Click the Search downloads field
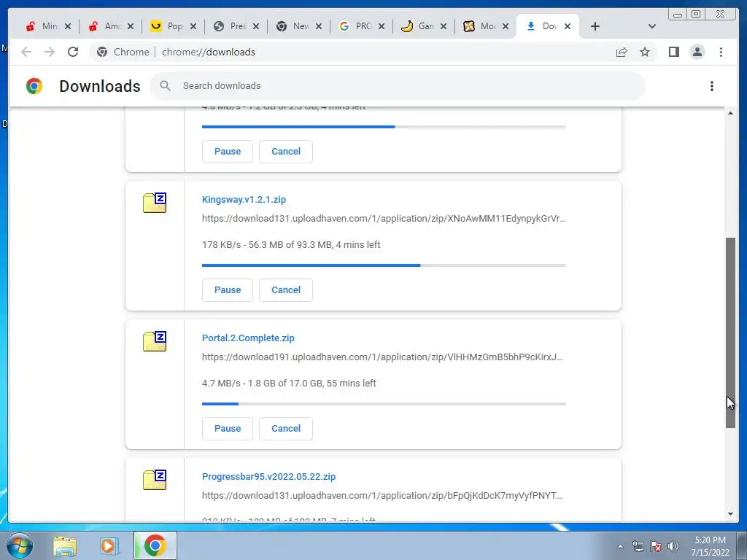Viewport: 747px width, 560px height. [398, 86]
